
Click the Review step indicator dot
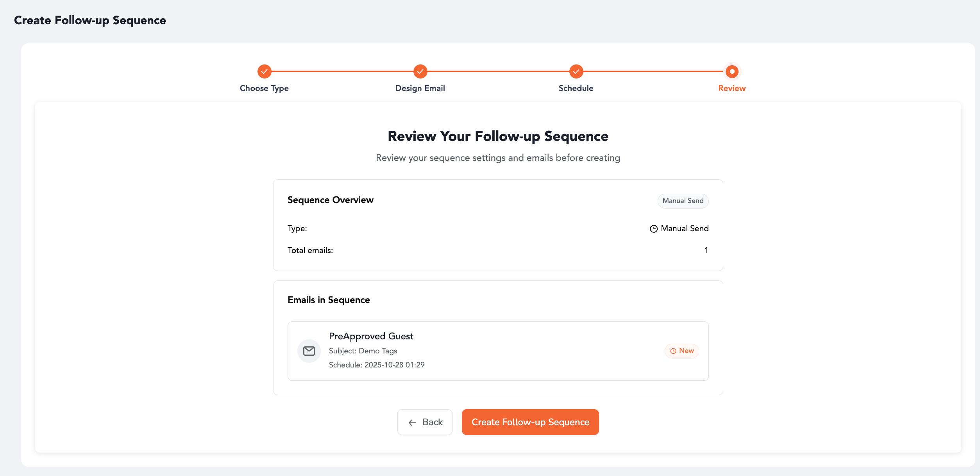point(732,71)
